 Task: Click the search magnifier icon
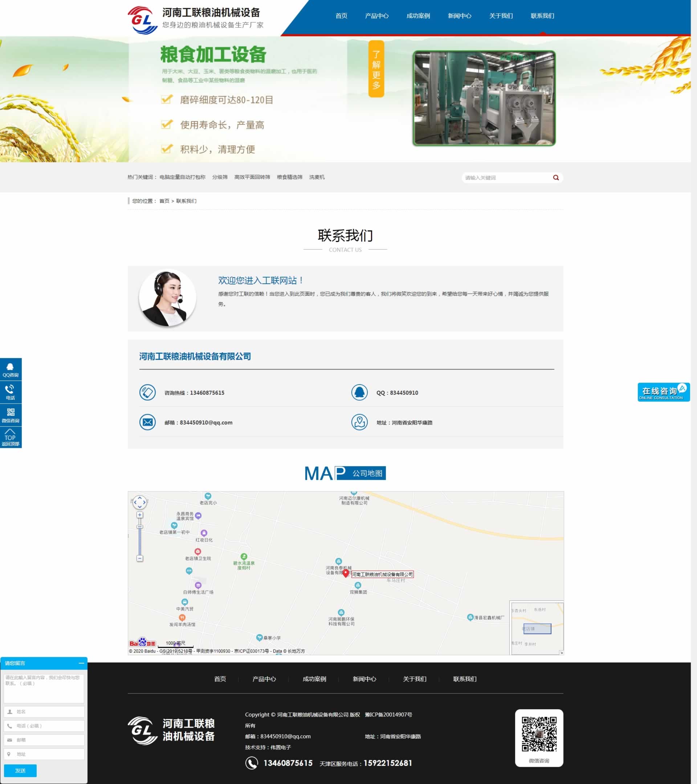tap(555, 178)
